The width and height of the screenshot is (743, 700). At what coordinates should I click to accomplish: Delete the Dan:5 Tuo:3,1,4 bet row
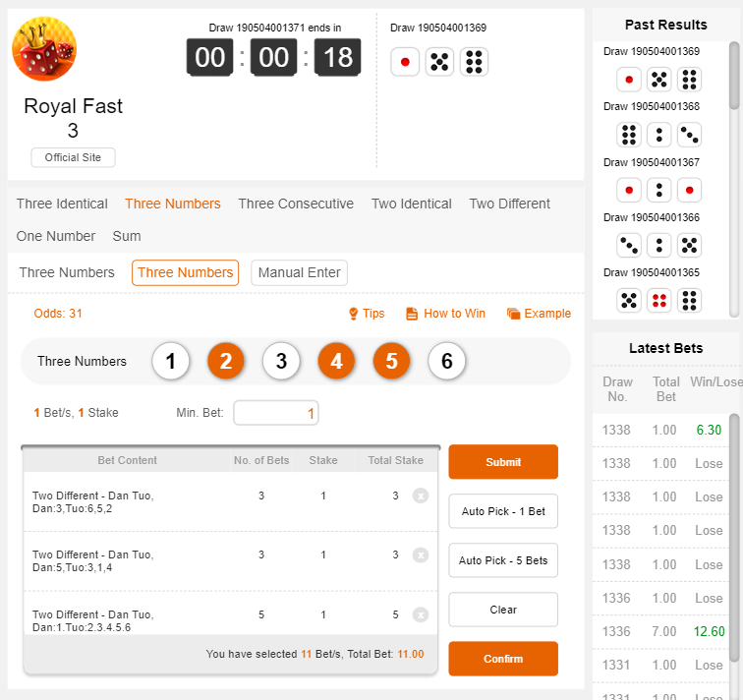click(x=421, y=555)
